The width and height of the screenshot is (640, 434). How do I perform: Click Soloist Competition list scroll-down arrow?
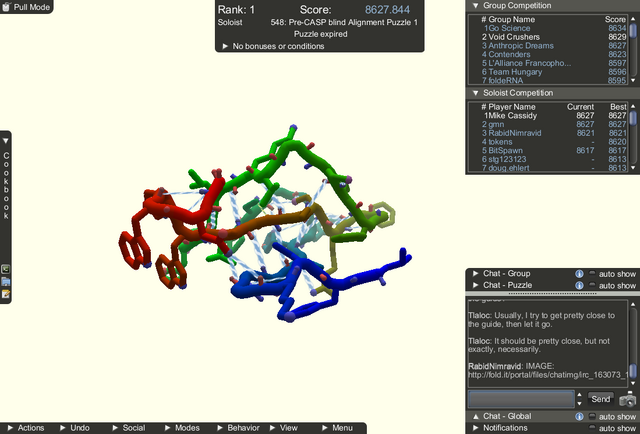633,168
